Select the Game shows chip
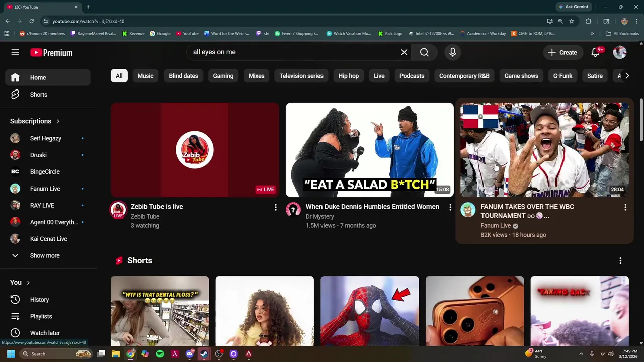644x362 pixels. pos(521,76)
